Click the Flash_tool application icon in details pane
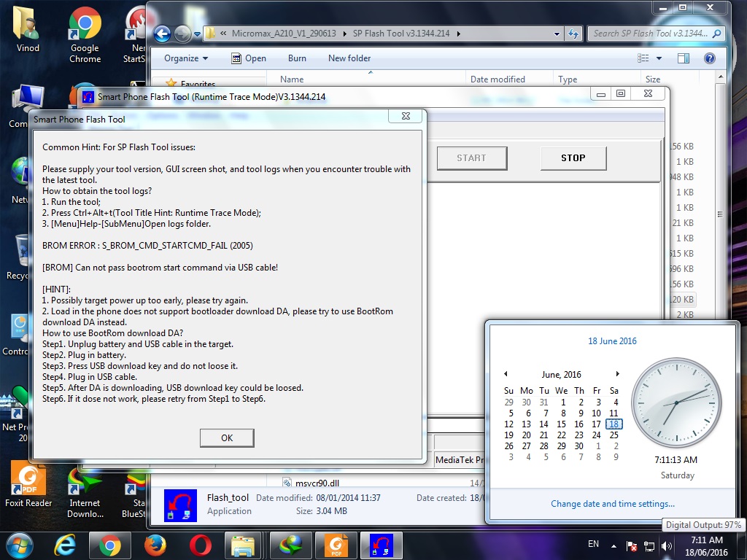 click(180, 505)
